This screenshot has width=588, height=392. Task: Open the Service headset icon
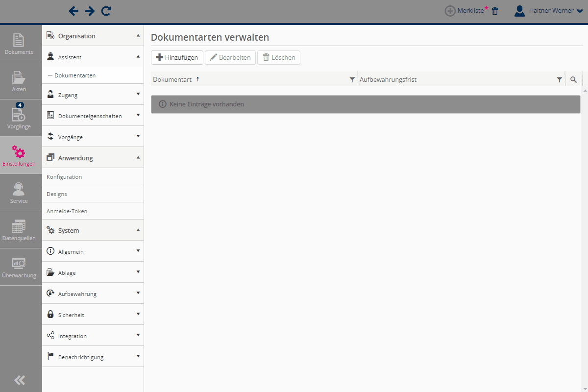(x=19, y=193)
